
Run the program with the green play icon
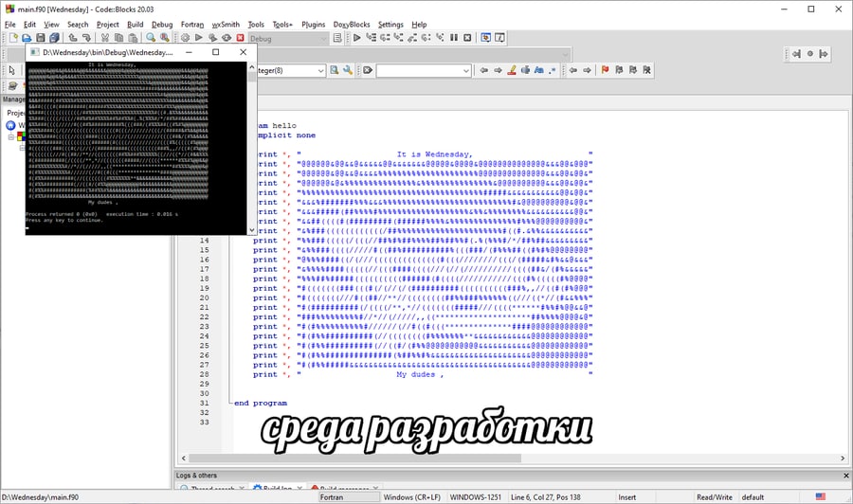199,38
